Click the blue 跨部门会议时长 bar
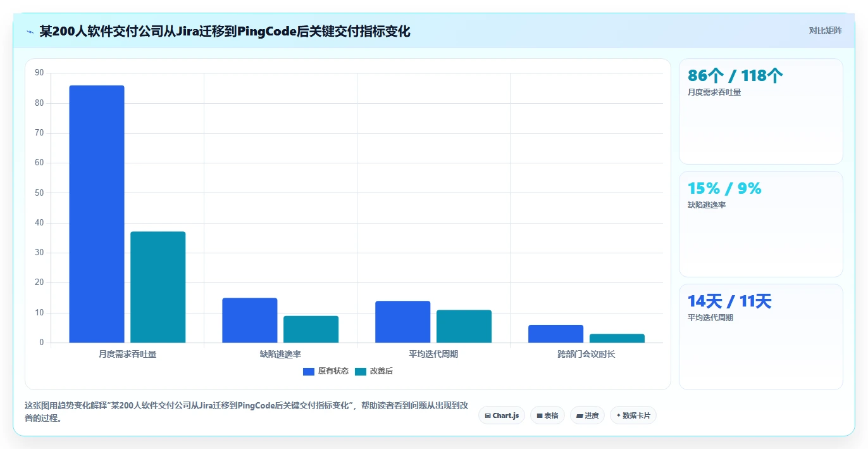This screenshot has width=868, height=449. pyautogui.click(x=556, y=334)
